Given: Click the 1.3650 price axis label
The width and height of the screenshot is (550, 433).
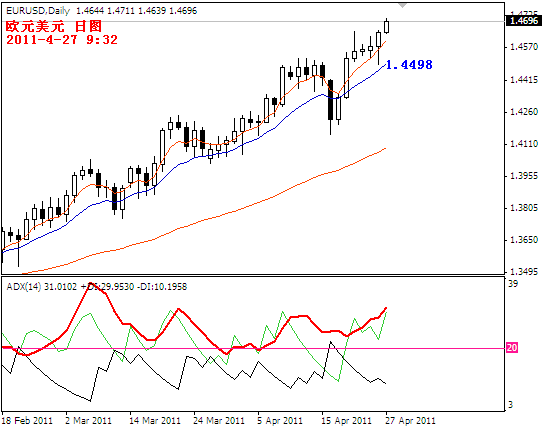Looking at the screenshot, I should [x=524, y=240].
